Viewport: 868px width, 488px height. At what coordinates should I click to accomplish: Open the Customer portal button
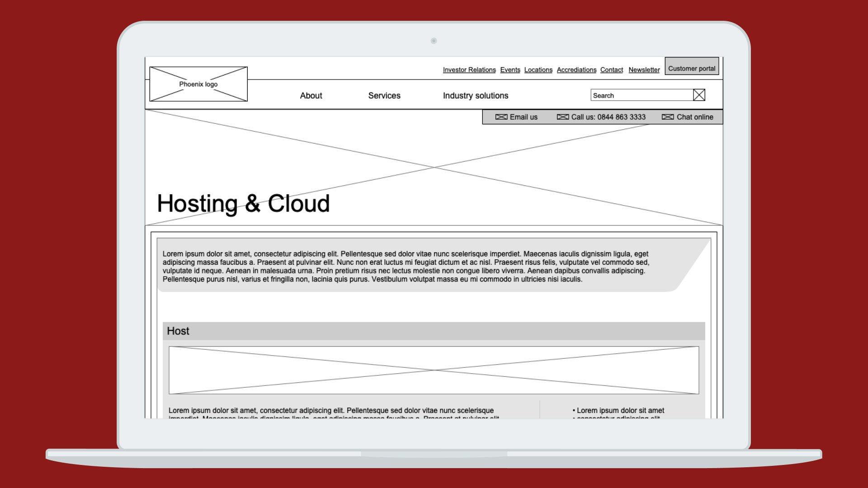click(692, 68)
